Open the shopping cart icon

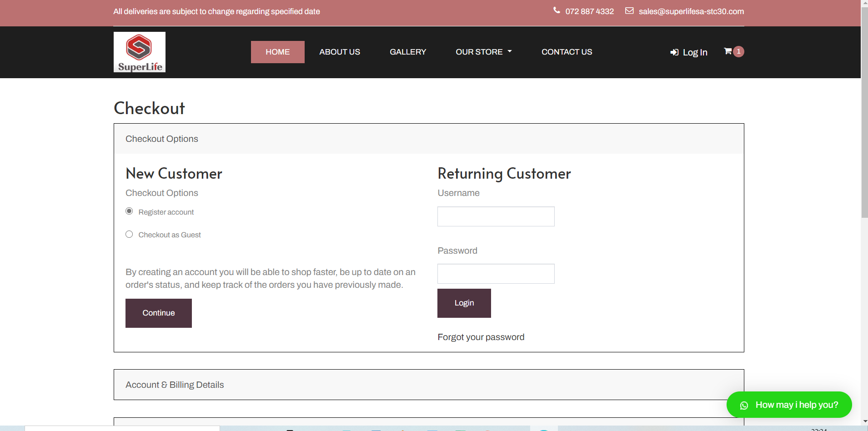[728, 51]
